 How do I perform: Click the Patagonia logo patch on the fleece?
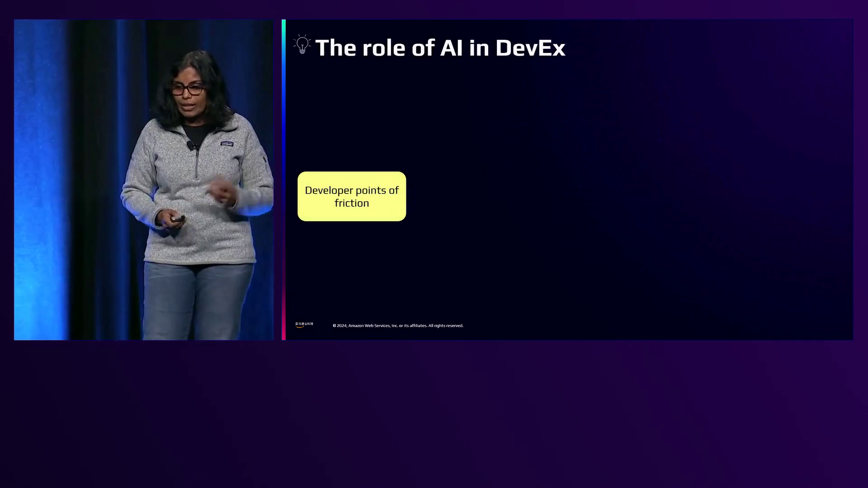[226, 144]
